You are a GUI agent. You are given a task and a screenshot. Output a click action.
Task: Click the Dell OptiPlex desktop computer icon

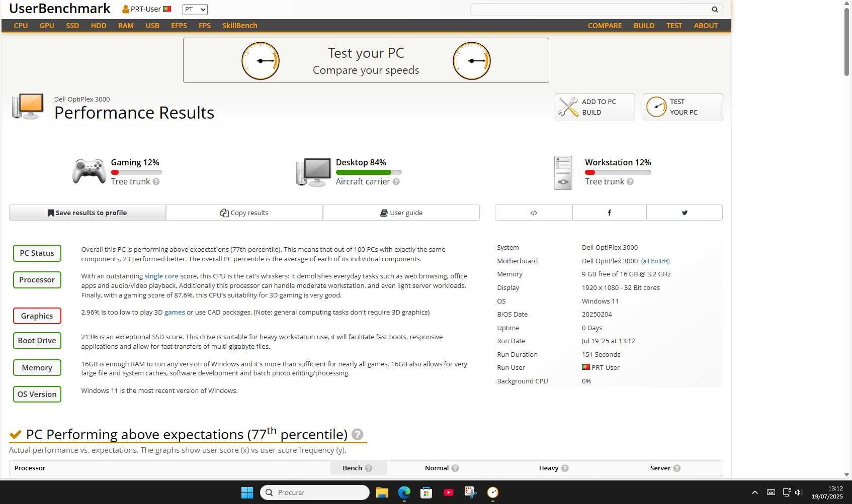[28, 106]
